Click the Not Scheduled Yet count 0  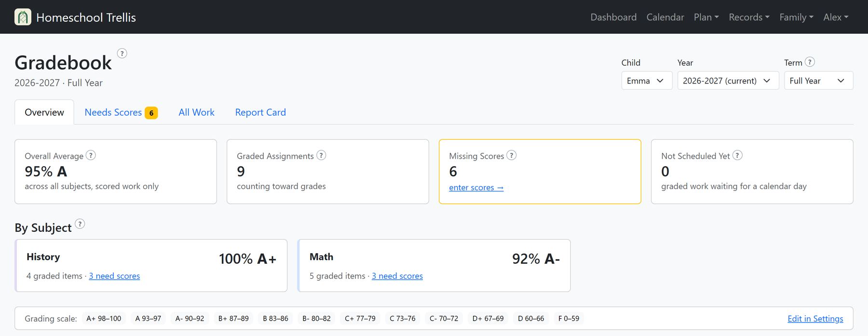tap(665, 171)
